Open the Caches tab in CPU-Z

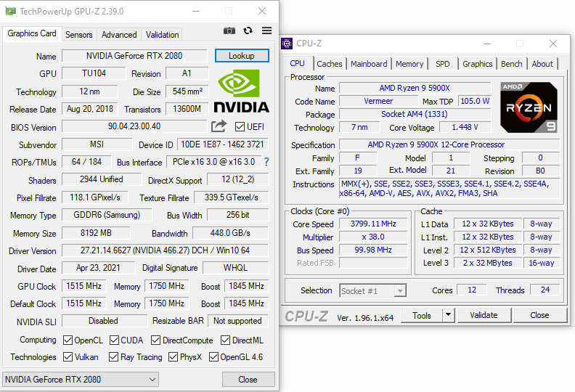330,64
